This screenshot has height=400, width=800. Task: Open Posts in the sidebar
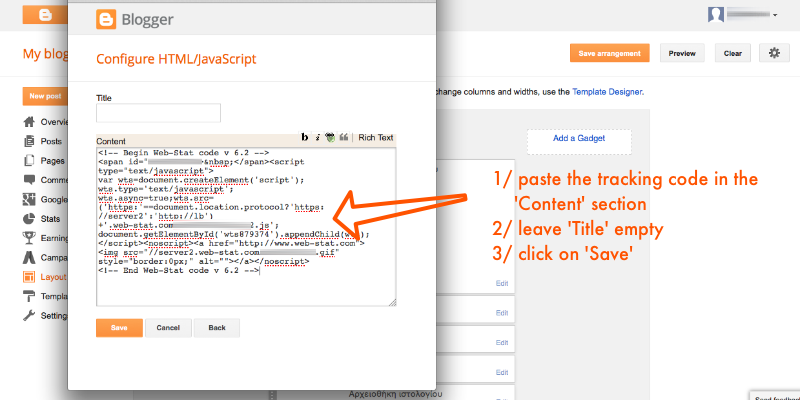coord(43,141)
